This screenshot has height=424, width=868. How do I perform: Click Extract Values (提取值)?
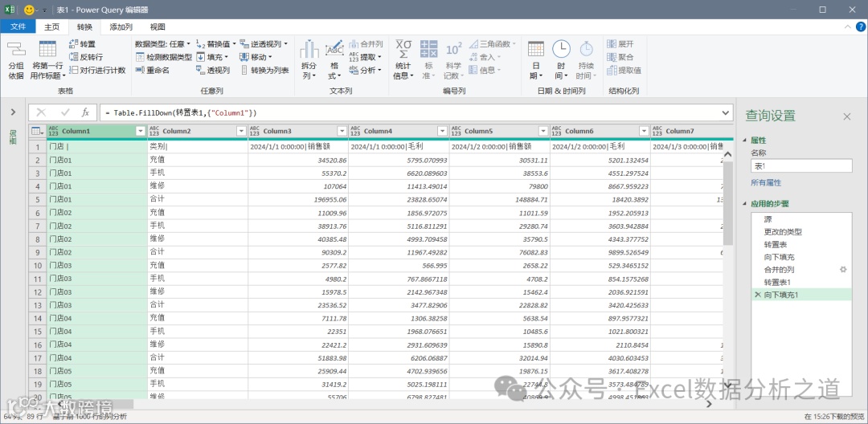tap(624, 70)
